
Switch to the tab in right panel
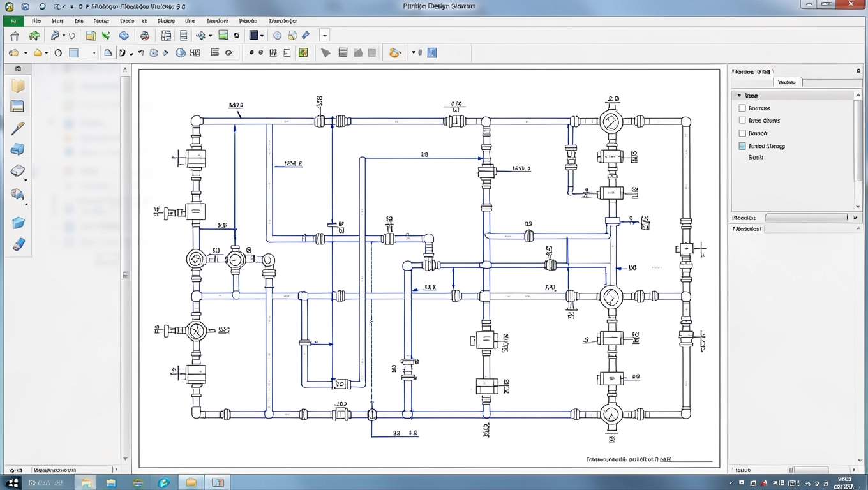pyautogui.click(x=788, y=82)
